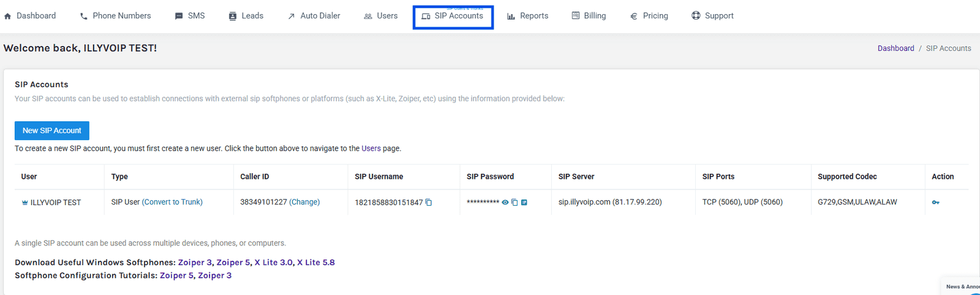
Task: Copy the SIP username to clipboard
Action: (429, 203)
